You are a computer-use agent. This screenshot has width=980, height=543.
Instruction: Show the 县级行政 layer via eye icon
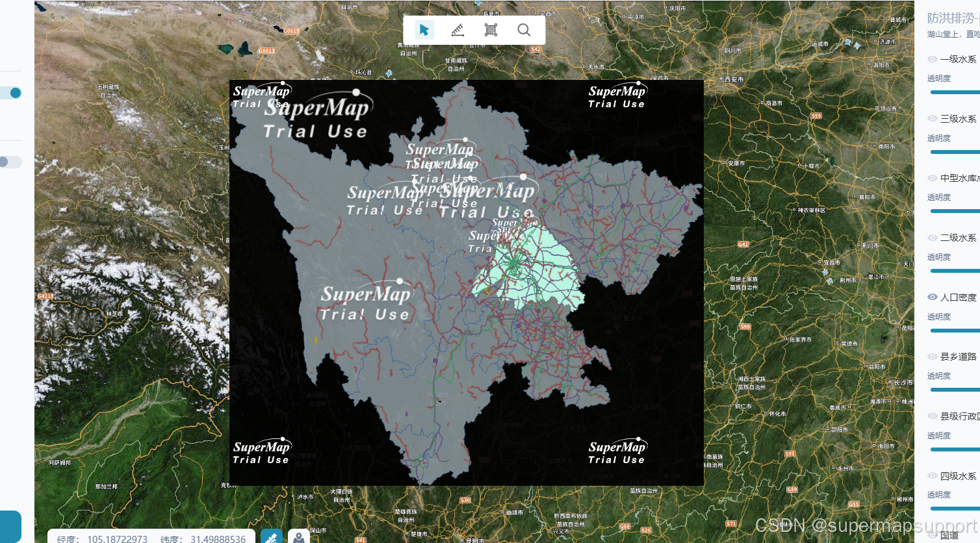coord(933,416)
